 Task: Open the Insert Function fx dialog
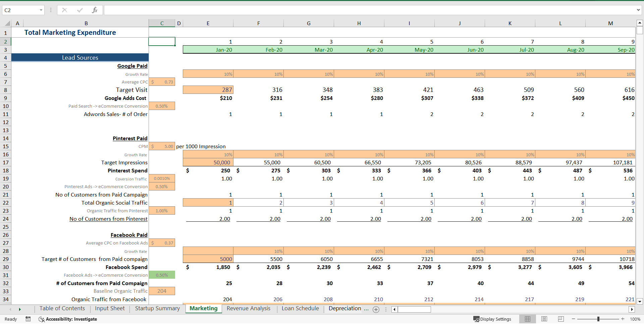[x=95, y=10]
